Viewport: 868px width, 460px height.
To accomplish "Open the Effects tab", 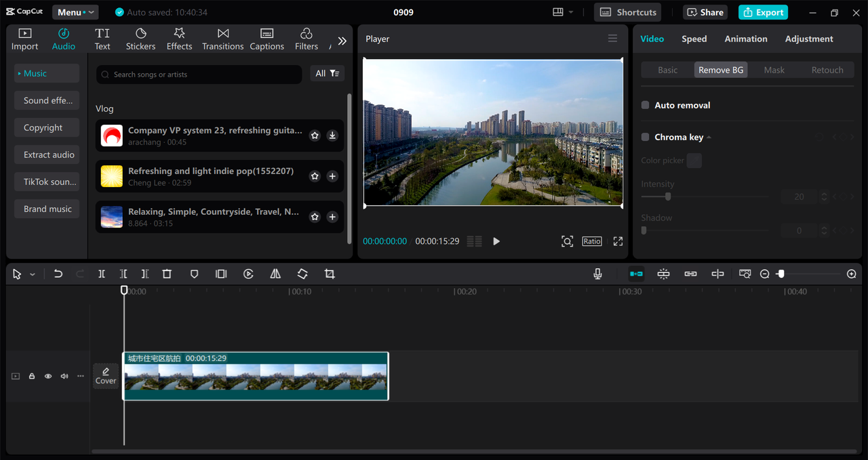I will click(x=179, y=39).
